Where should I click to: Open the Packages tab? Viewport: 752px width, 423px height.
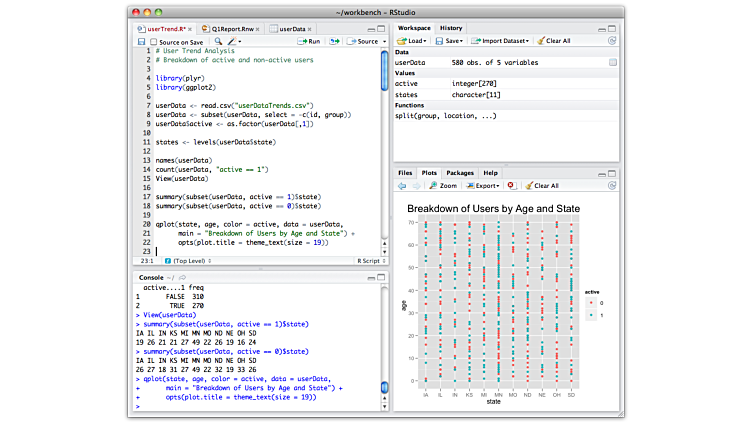(460, 173)
